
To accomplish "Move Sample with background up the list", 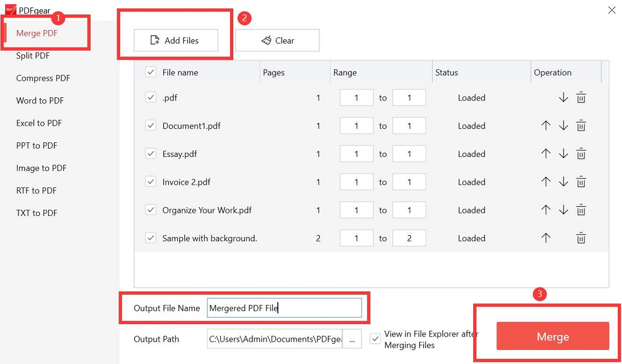I will click(x=547, y=238).
